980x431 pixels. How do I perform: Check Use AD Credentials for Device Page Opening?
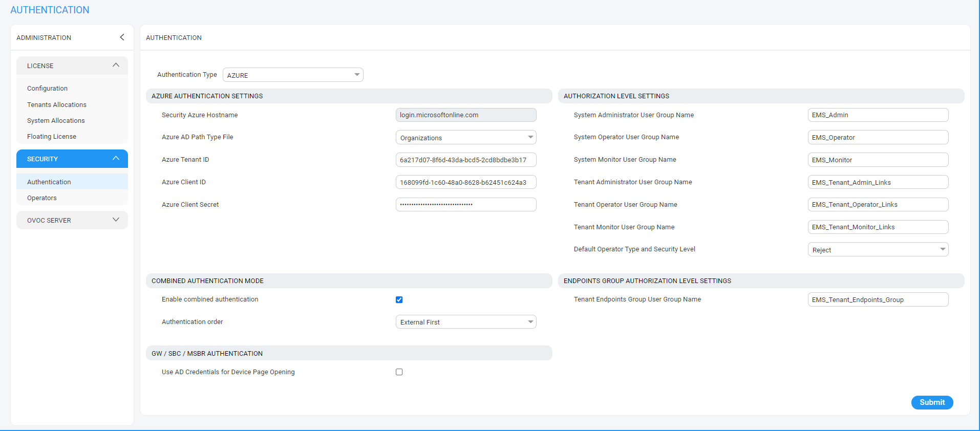pyautogui.click(x=399, y=372)
